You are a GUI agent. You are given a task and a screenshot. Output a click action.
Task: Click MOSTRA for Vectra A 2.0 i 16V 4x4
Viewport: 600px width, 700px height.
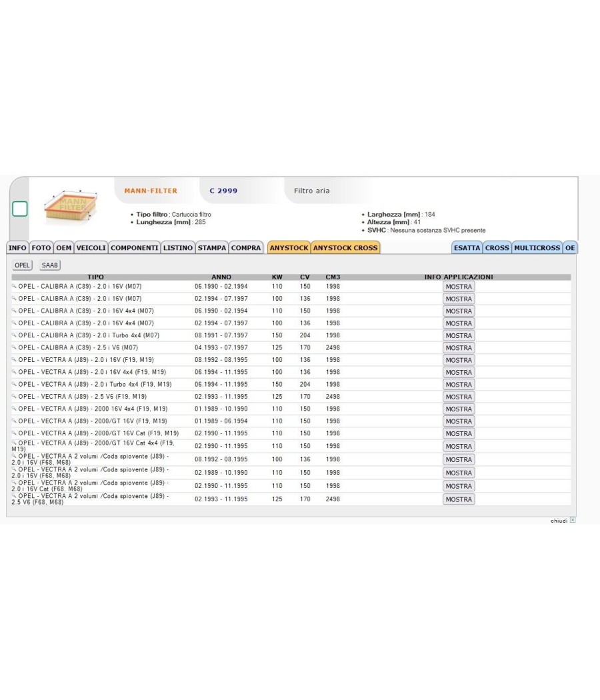(x=459, y=372)
